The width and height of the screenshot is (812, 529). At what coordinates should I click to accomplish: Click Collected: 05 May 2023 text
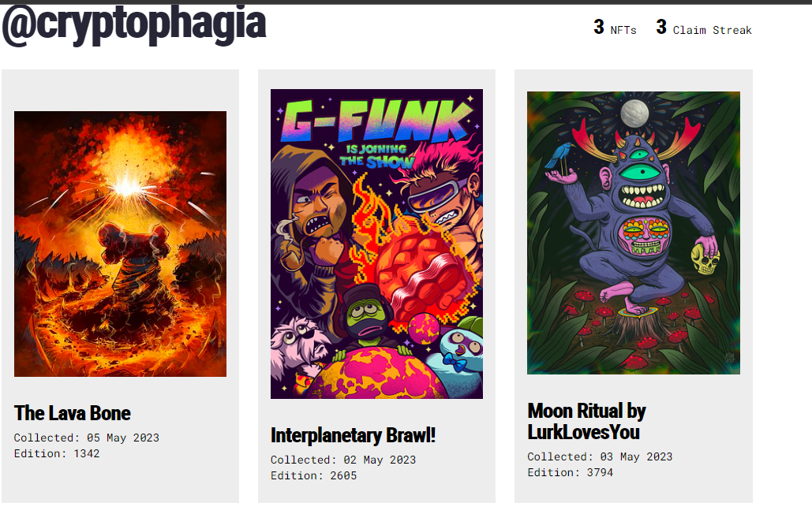pyautogui.click(x=87, y=438)
